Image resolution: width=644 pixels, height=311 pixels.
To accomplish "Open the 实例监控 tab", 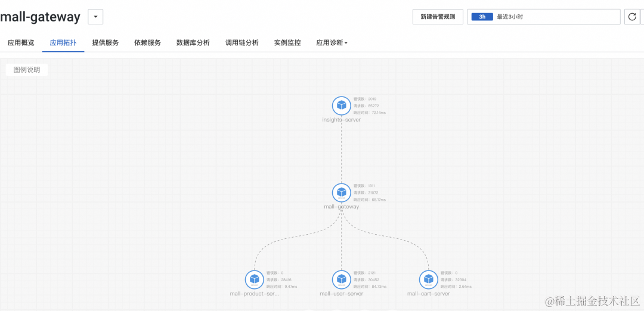I will coord(287,43).
